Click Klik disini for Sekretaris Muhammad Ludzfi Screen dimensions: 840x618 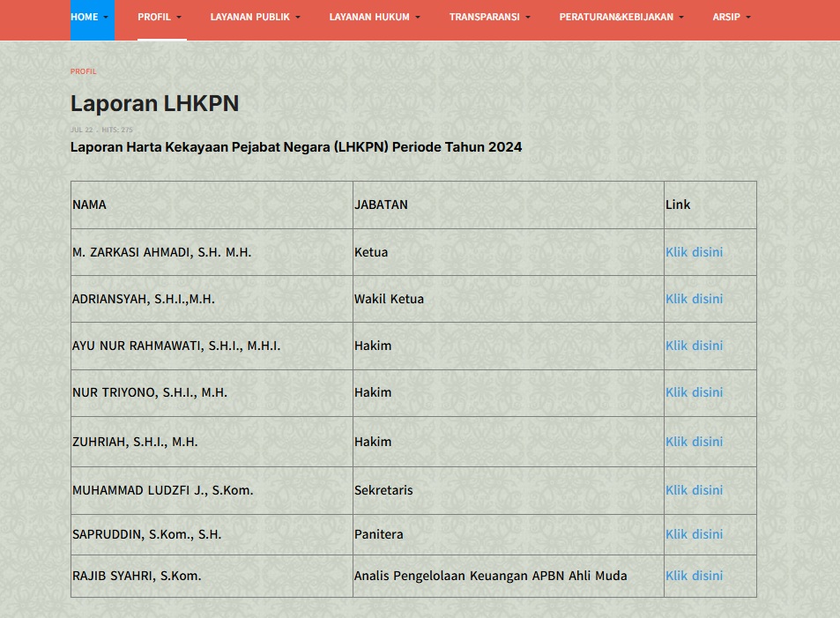point(694,490)
